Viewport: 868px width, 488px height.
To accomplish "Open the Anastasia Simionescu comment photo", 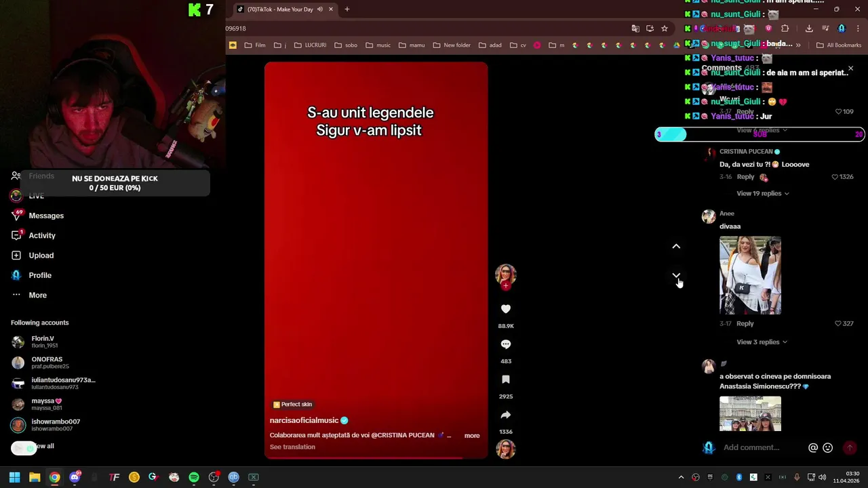I will coord(750,413).
